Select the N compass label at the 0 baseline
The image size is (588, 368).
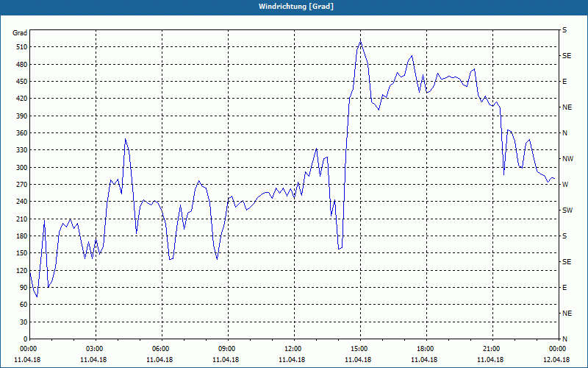(x=564, y=339)
